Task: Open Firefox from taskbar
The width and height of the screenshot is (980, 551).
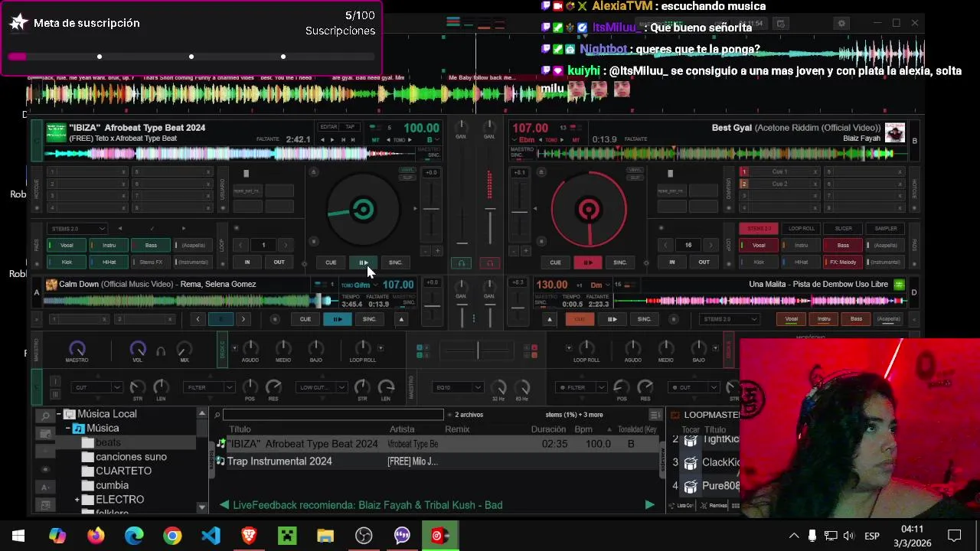Action: [96, 536]
